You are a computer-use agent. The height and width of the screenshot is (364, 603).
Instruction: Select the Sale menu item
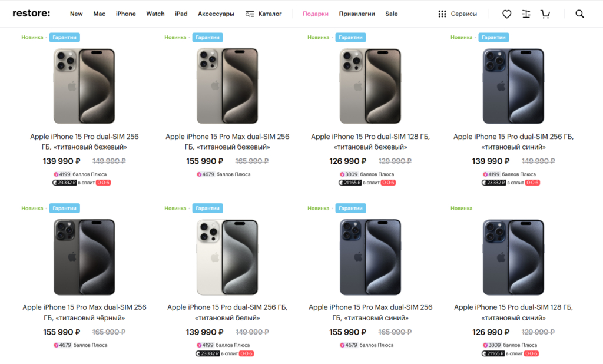pyautogui.click(x=392, y=14)
